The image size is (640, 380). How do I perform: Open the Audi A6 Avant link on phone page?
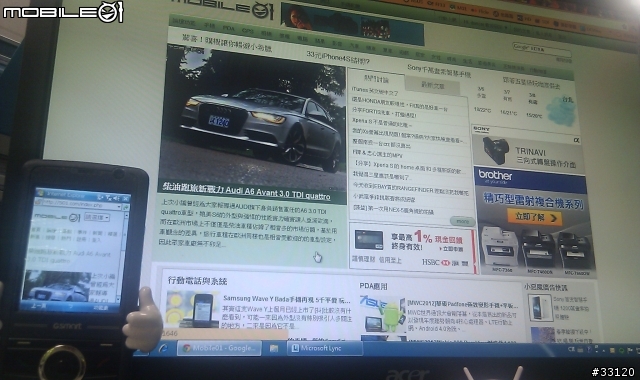tap(69, 256)
